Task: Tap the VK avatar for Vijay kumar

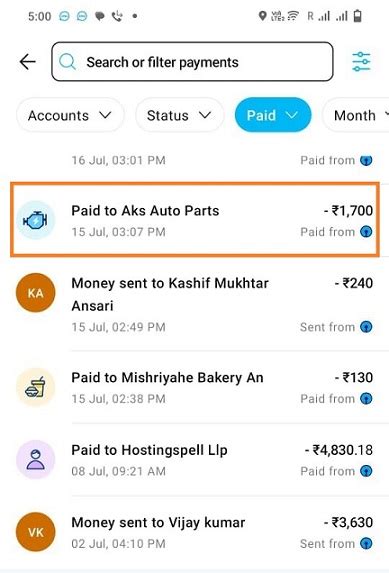Action: coord(35,532)
